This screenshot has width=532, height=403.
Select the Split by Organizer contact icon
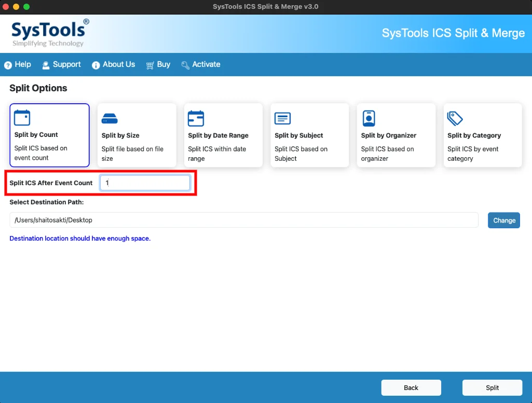pos(369,118)
